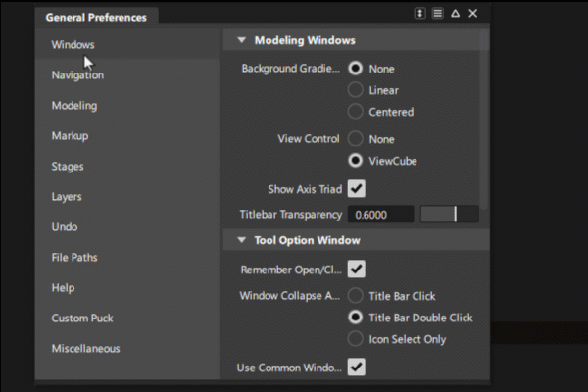Open the Custom Puck category
The height and width of the screenshot is (392, 588).
click(x=82, y=318)
